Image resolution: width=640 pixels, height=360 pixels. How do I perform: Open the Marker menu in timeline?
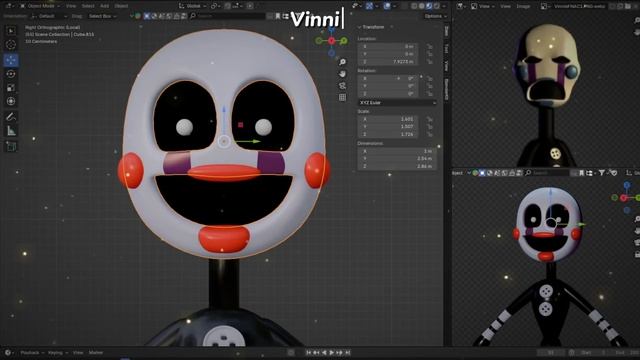point(96,353)
